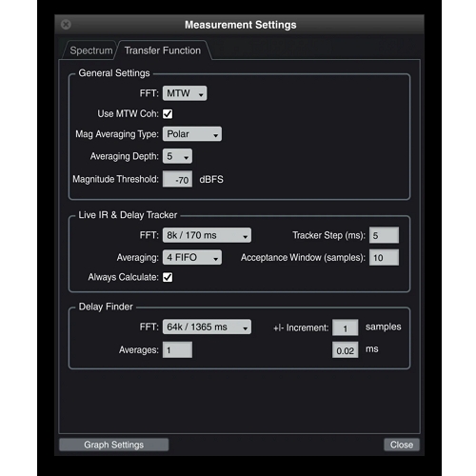Click the Magnitude Threshold field showing -70
This screenshot has height=476, width=476.
click(177, 179)
